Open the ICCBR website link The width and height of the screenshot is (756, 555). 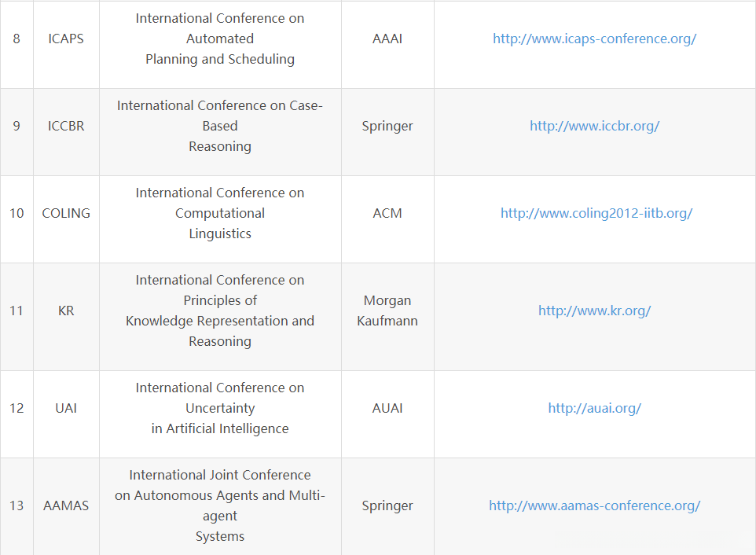point(594,126)
